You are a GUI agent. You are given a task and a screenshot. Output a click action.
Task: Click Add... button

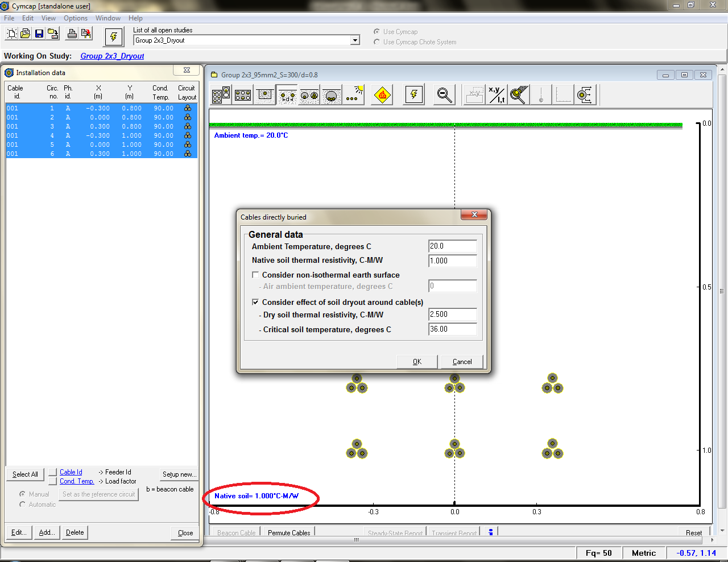click(x=47, y=532)
